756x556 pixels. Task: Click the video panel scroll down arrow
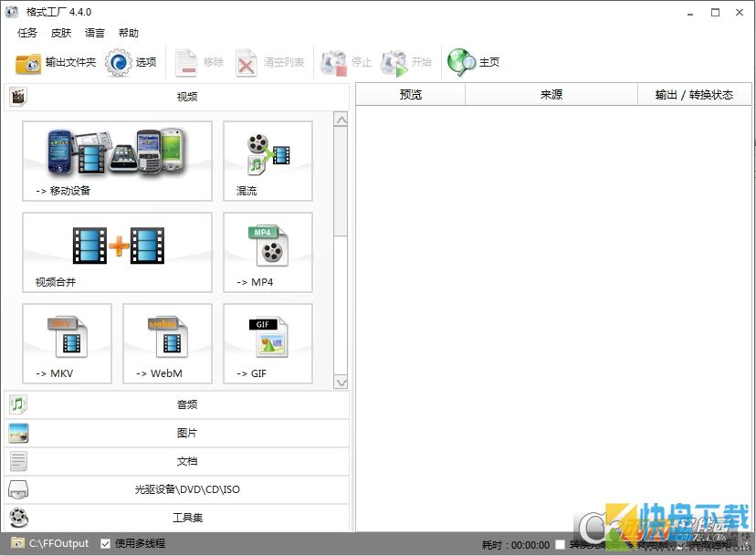(341, 383)
